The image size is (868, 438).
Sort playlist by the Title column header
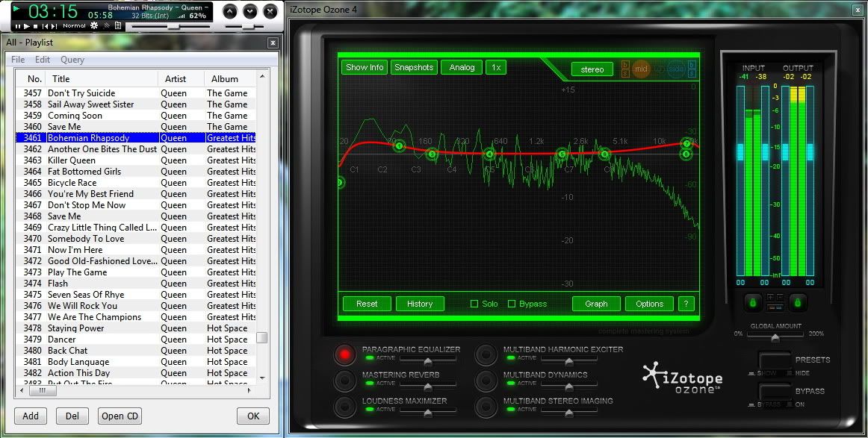[102, 78]
